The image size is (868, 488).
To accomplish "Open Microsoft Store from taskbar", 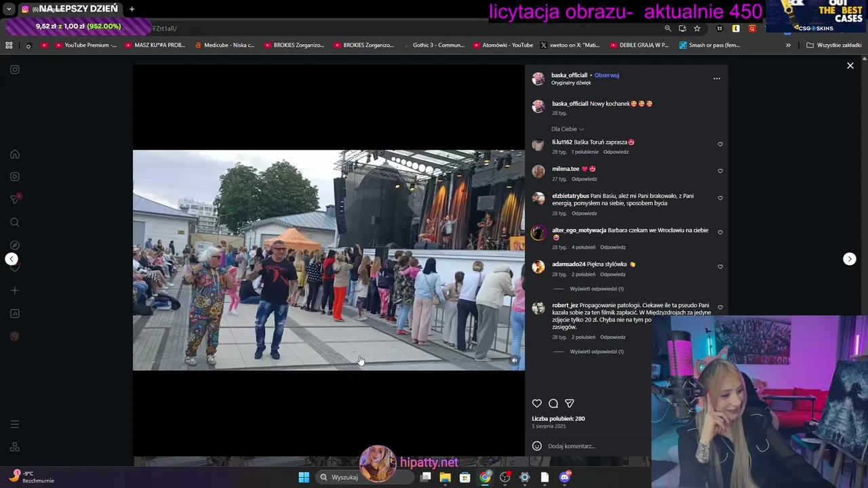I will point(465,477).
